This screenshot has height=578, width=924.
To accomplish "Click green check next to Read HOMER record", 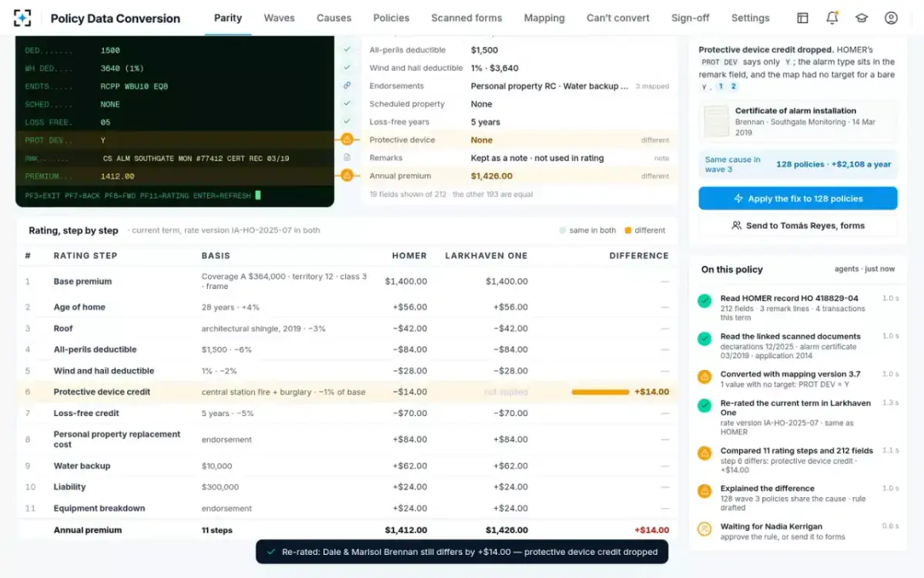I will click(x=704, y=301).
